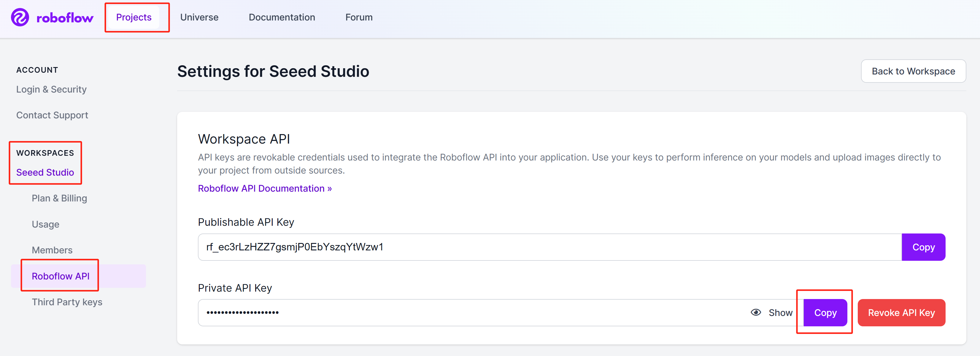Go to Members settings
980x356 pixels.
point(52,250)
